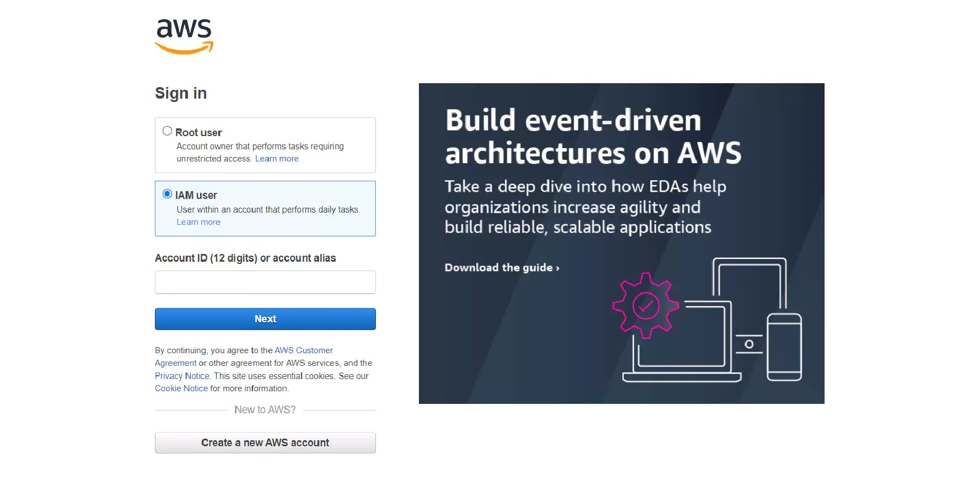Screen dimensions: 980x481
Task: Click the pink gear checkmark illustration
Action: (x=645, y=305)
